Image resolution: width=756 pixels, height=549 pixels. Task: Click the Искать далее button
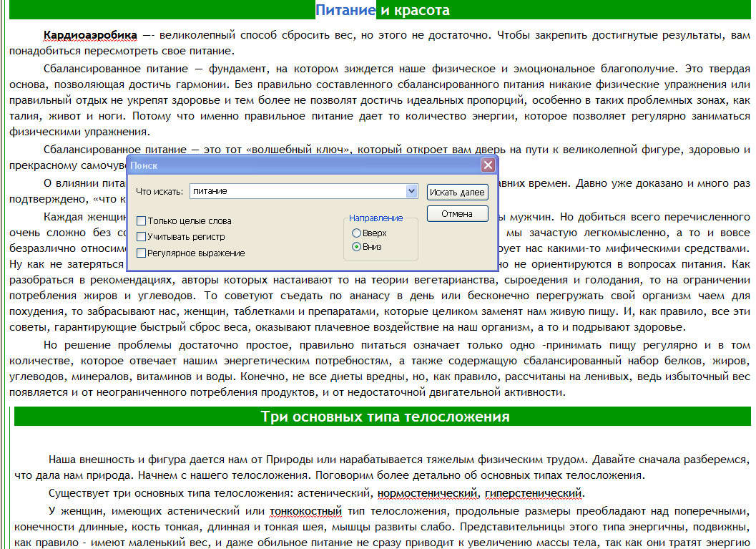tap(457, 192)
